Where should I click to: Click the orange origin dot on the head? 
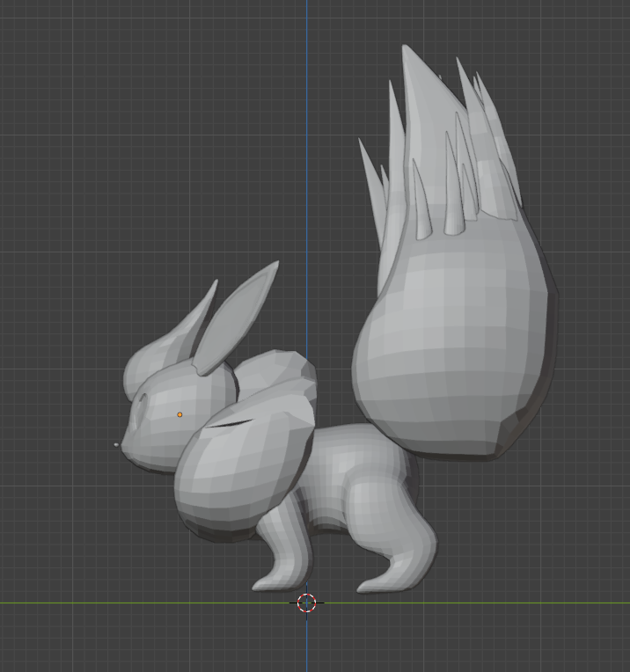(x=179, y=414)
